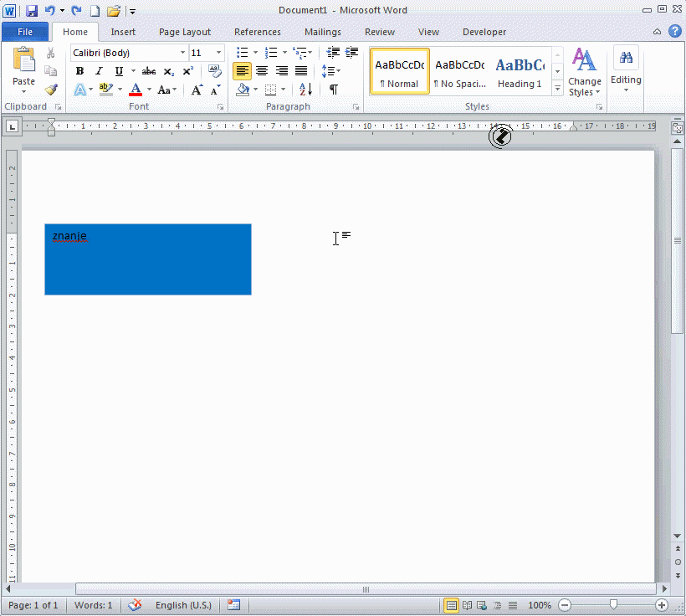Enable Justify text alignment
Screen dimensions: 686x616
click(301, 71)
